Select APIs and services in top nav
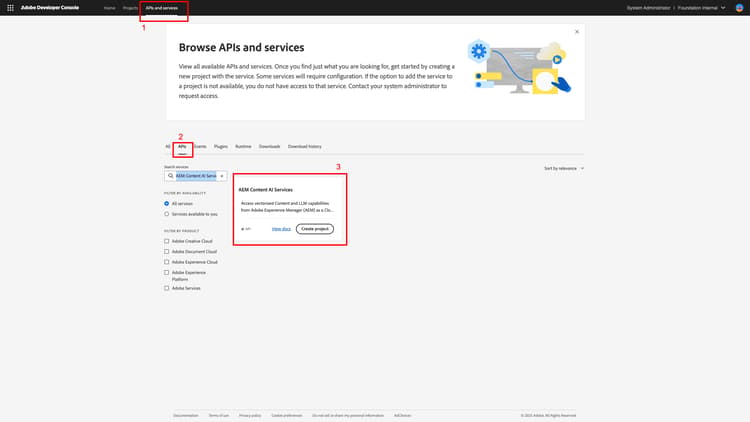 [162, 8]
